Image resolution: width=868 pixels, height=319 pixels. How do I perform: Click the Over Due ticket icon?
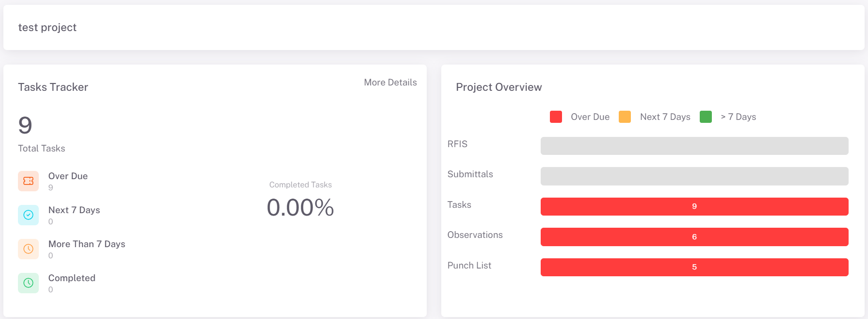(x=28, y=181)
